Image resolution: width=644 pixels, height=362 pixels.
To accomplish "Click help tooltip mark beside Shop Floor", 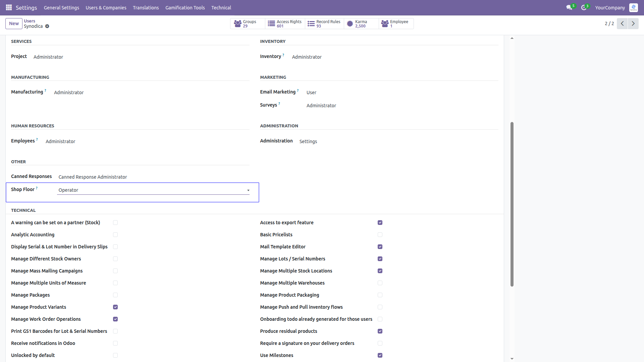I will coord(37,188).
